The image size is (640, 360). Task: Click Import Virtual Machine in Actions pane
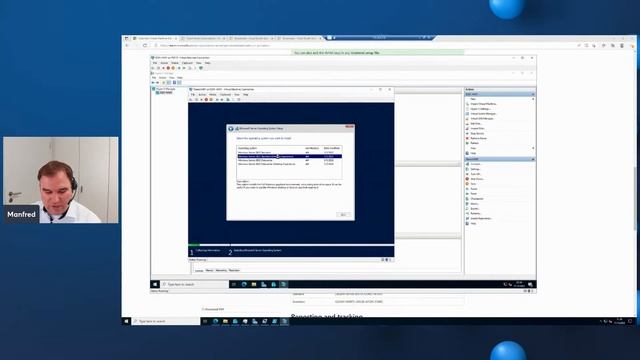pyautogui.click(x=484, y=104)
